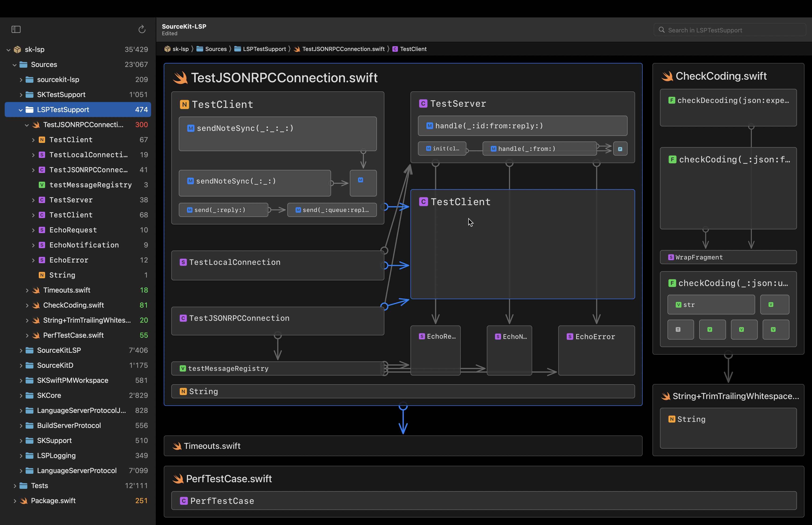The width and height of the screenshot is (812, 525).
Task: Click the LSPTestSupport breadcrumb item
Action: [x=260, y=49]
